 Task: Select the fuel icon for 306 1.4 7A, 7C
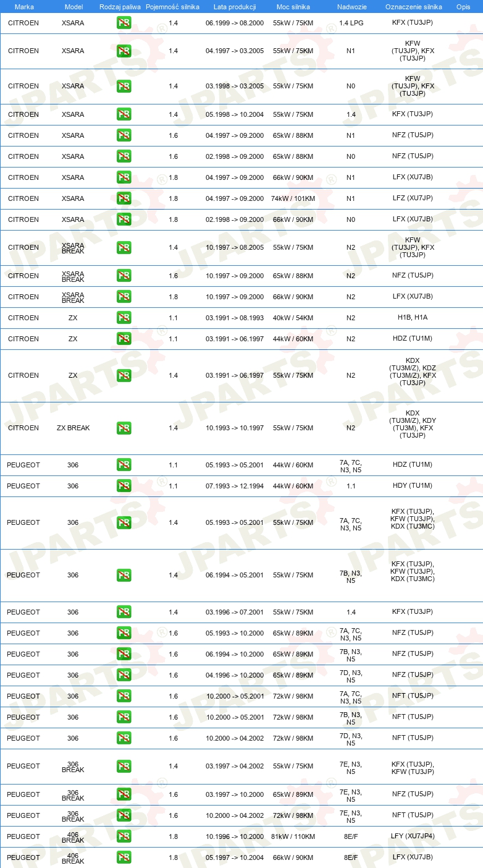point(124,522)
